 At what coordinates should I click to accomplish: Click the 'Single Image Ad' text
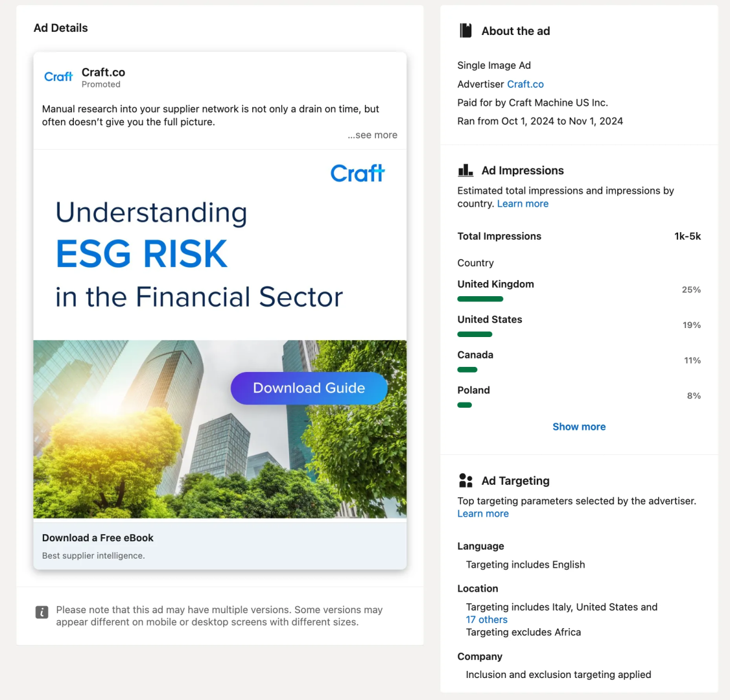494,65
